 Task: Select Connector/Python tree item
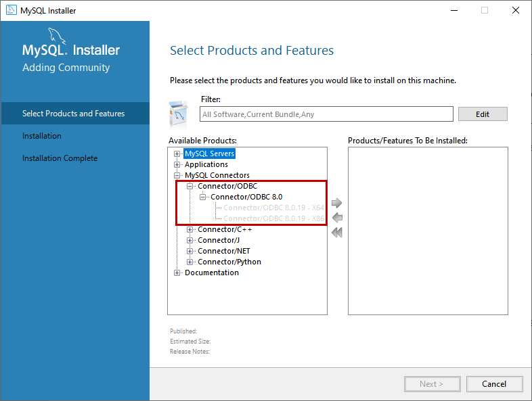pos(229,262)
